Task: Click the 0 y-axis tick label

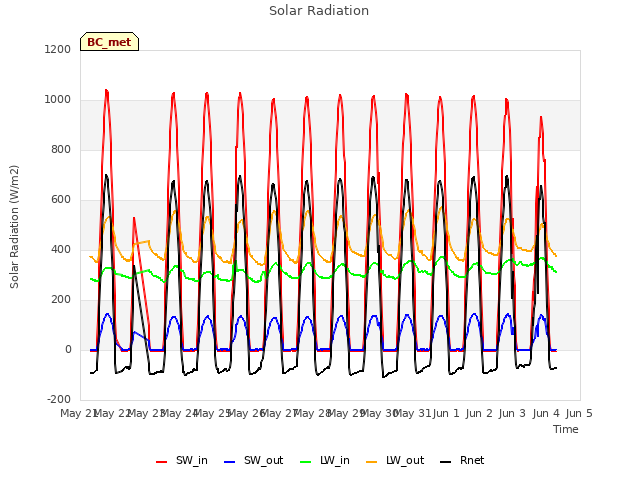Action: point(68,350)
